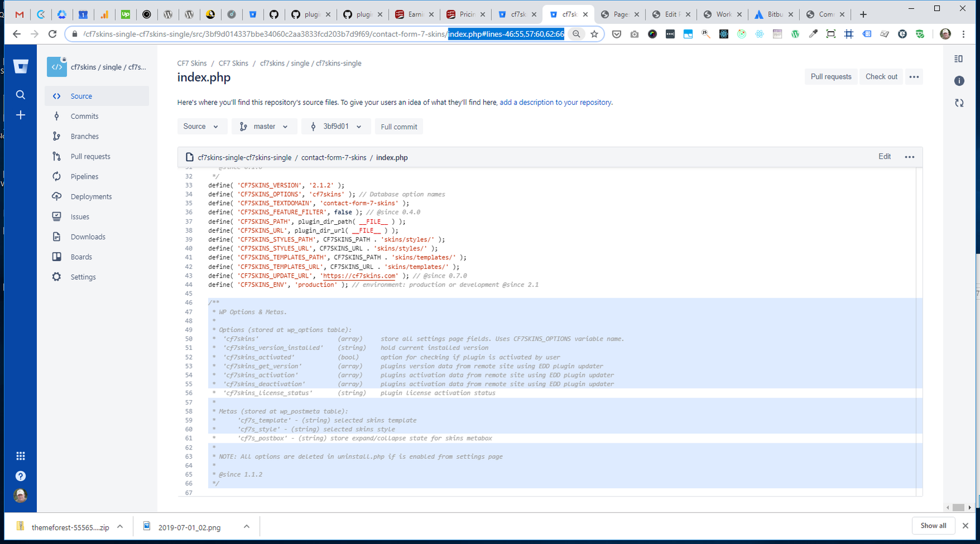This screenshot has width=980, height=544.
Task: Bookmark page with the star icon
Action: [594, 34]
